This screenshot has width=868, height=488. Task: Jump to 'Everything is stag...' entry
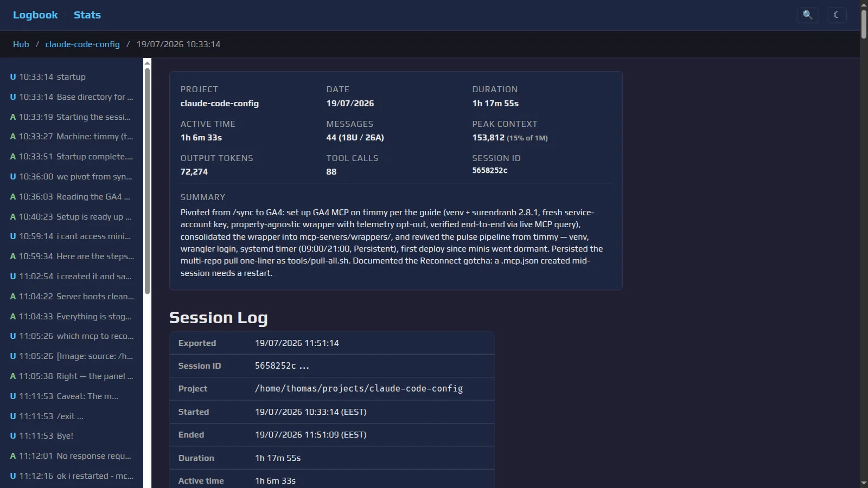click(72, 317)
